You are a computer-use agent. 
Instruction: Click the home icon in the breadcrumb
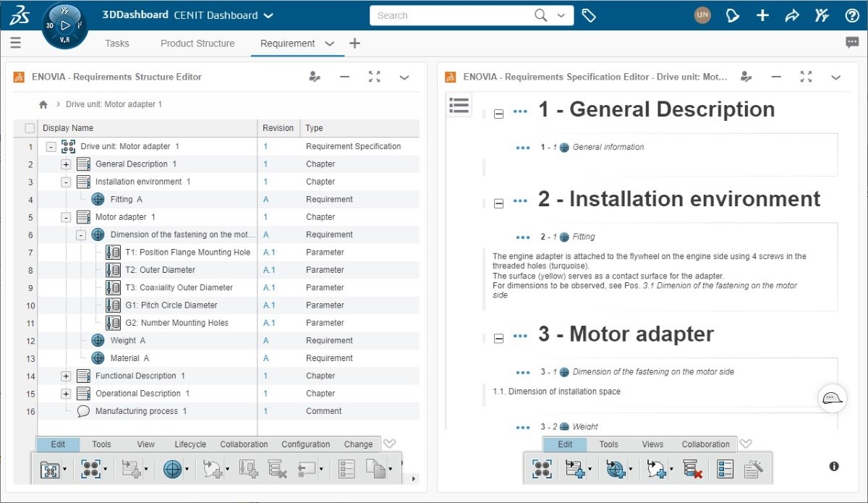click(x=43, y=104)
